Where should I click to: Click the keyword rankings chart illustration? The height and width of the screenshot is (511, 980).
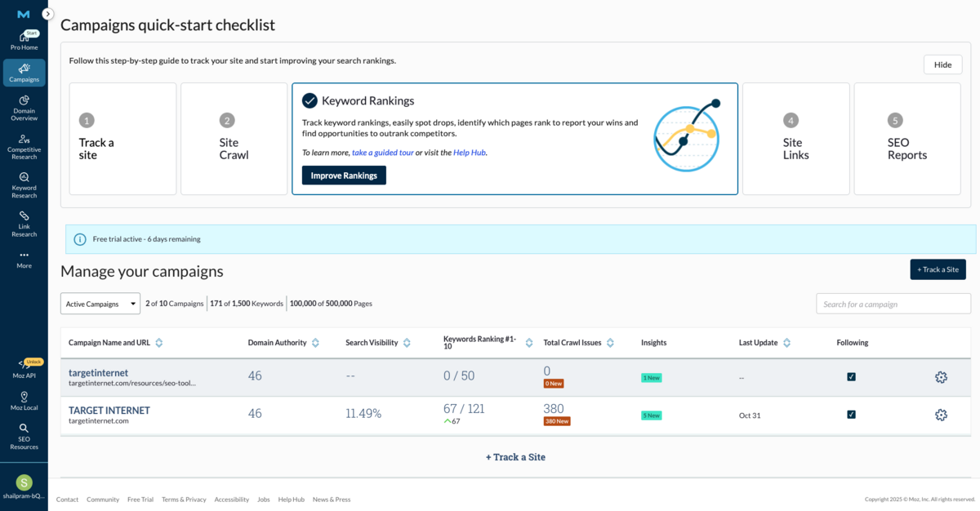point(687,136)
